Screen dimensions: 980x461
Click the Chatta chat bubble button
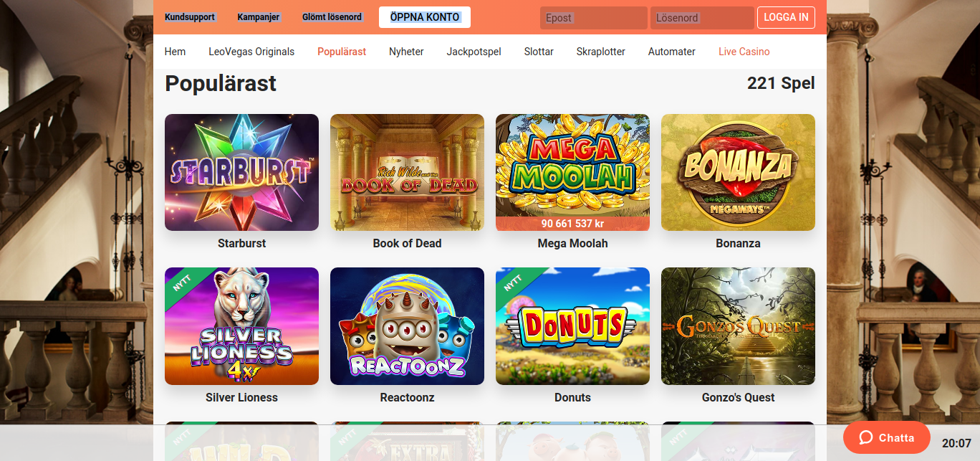pos(887,437)
